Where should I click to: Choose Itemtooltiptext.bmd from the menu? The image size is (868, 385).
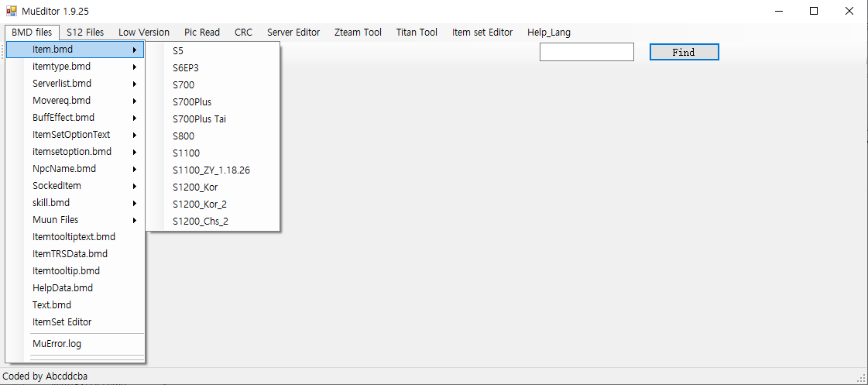[75, 236]
